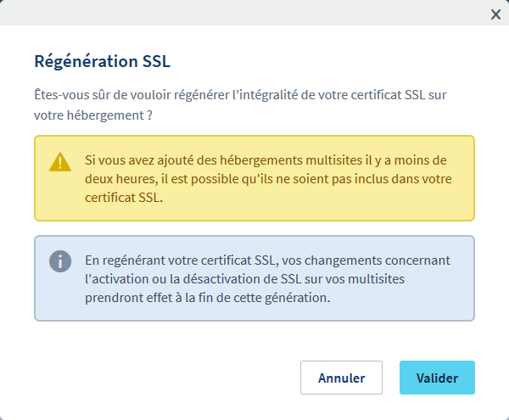Click the yellow warning triangle icon

60,162
